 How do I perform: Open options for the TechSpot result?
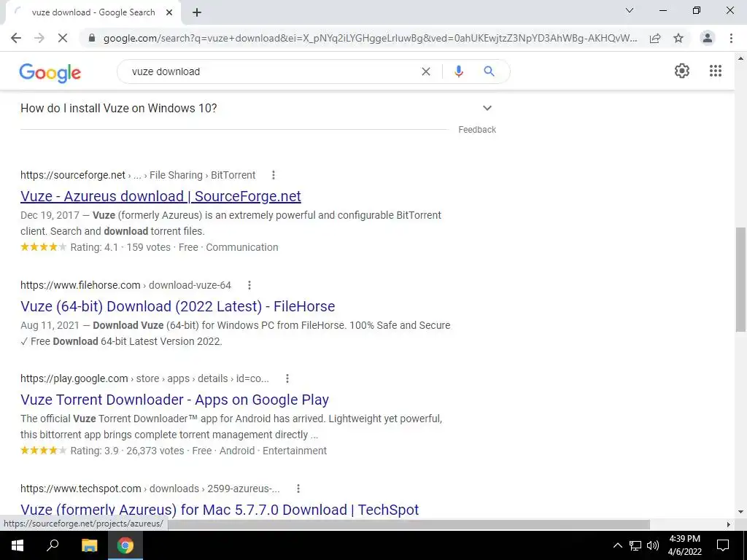[298, 489]
